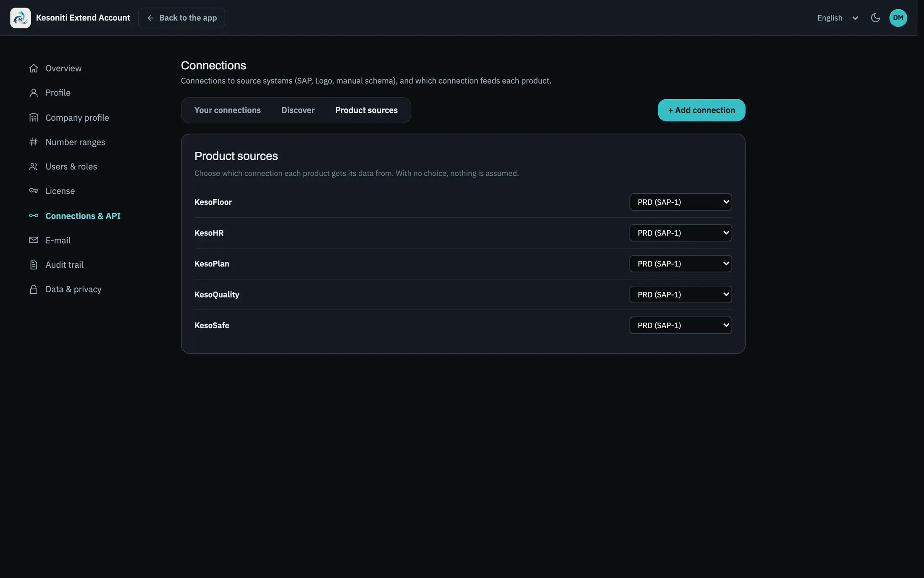924x578 pixels.
Task: Toggle dark mode with the moon icon
Action: point(875,18)
